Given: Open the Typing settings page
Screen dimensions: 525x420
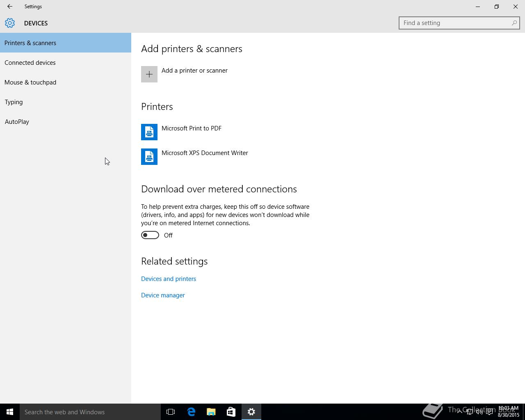Looking at the screenshot, I should 66,102.
